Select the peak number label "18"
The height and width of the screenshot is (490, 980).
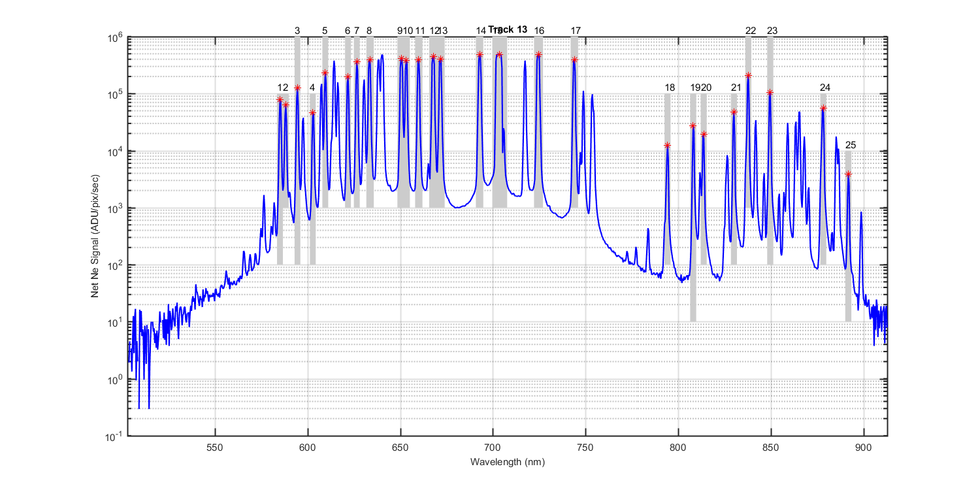coord(670,88)
